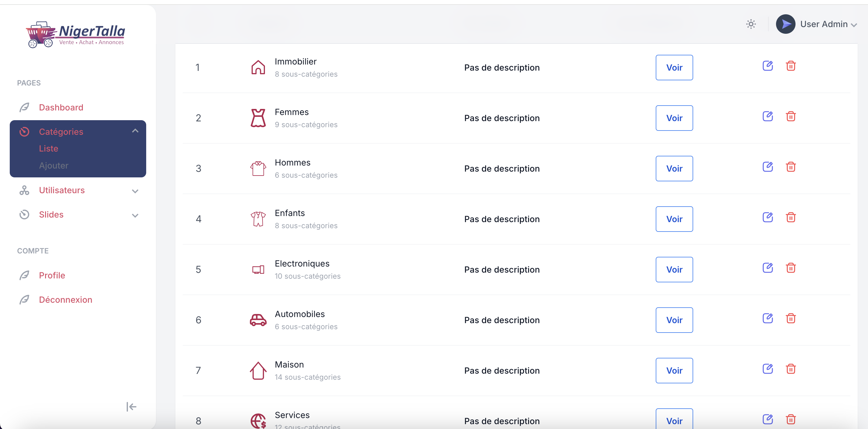Click Voir for Femmes

[x=674, y=118]
